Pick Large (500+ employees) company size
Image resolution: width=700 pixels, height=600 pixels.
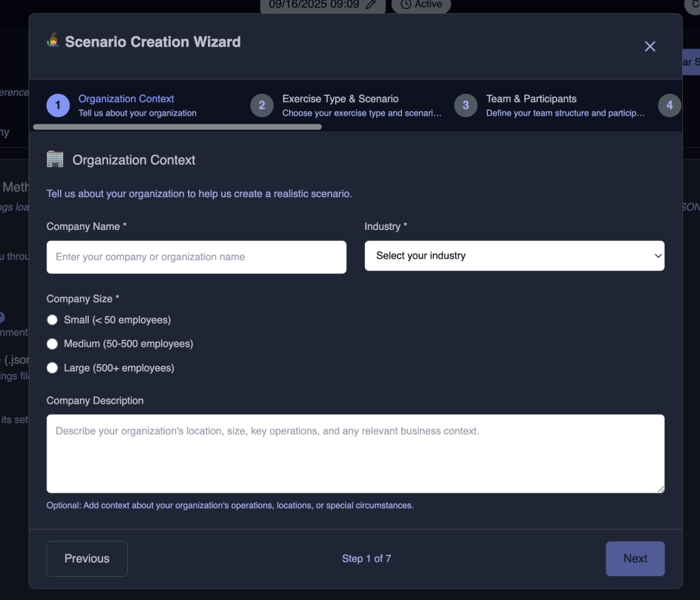click(52, 368)
